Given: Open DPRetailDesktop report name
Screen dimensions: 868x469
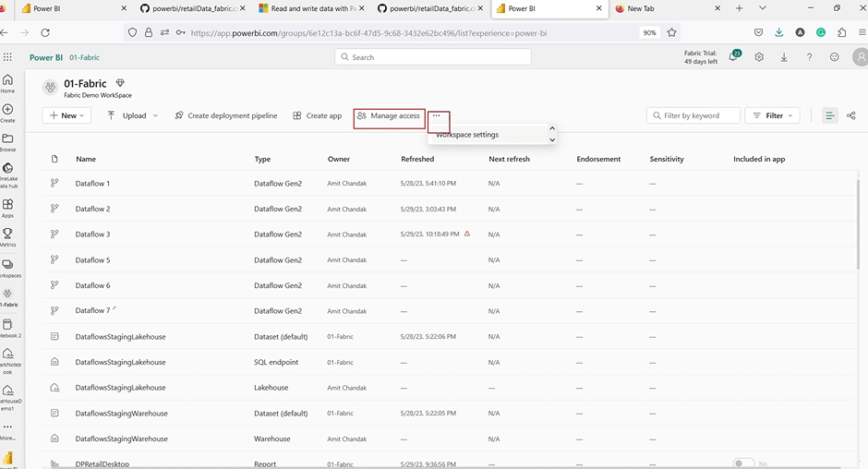Looking at the screenshot, I should tap(102, 464).
